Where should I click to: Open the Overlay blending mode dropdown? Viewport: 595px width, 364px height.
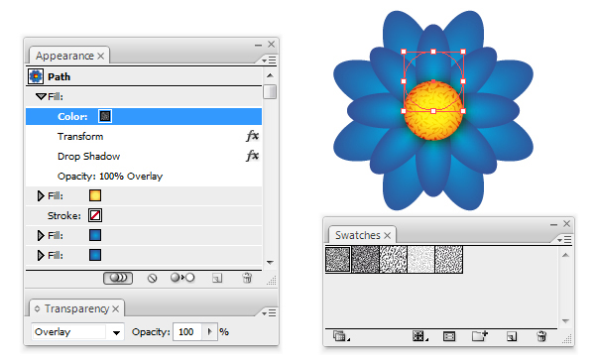coord(77,332)
